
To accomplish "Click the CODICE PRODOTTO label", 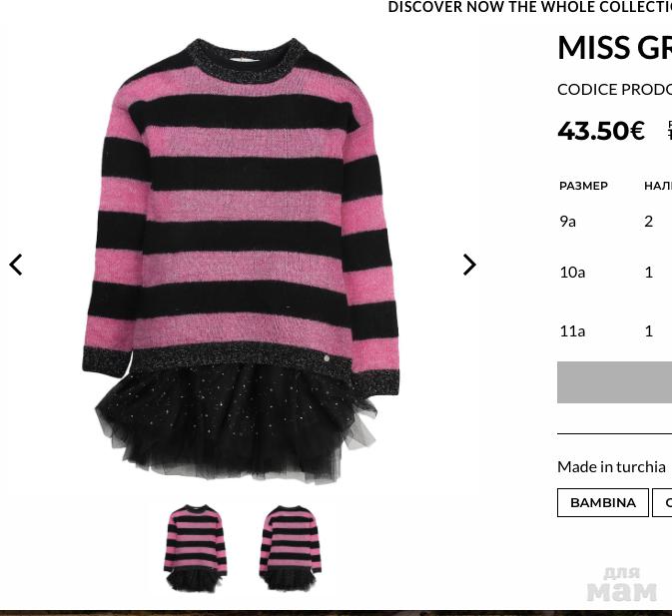I will click(x=614, y=90).
